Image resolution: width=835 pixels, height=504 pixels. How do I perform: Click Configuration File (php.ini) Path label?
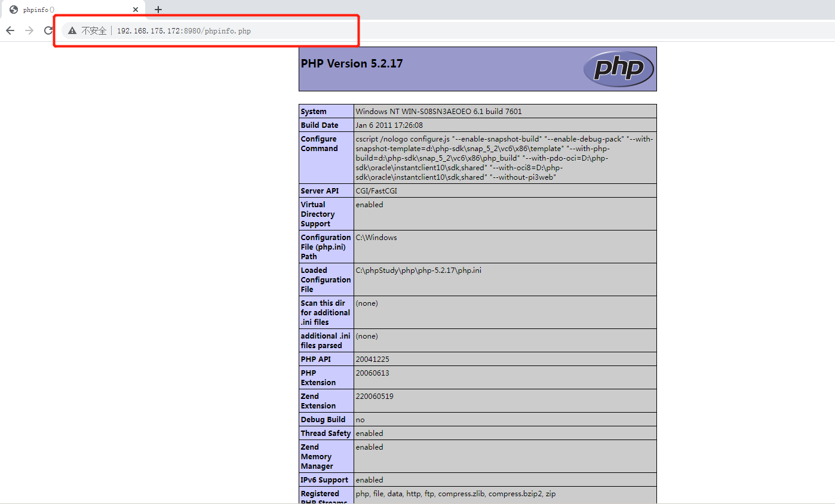click(x=326, y=247)
